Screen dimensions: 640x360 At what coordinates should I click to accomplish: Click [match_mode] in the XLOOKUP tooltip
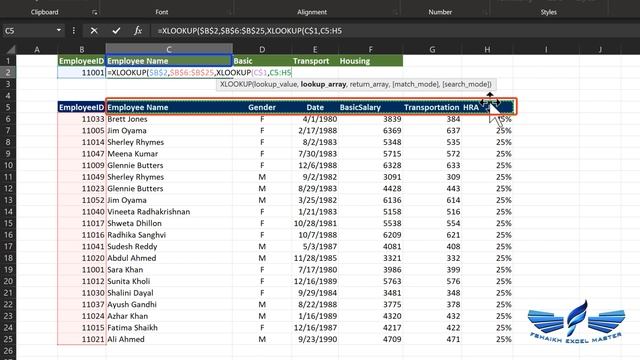[x=415, y=84]
